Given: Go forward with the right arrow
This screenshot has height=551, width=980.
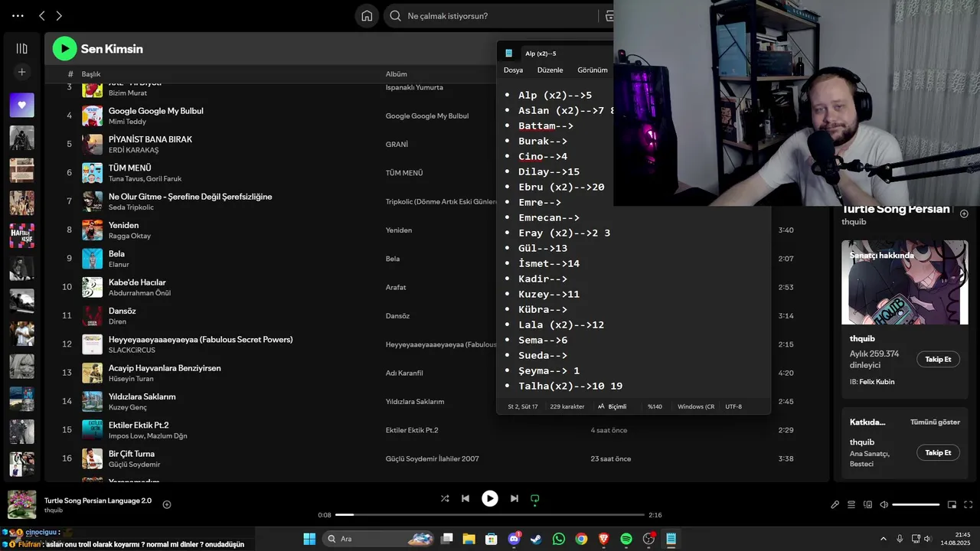Looking at the screenshot, I should 59,15.
